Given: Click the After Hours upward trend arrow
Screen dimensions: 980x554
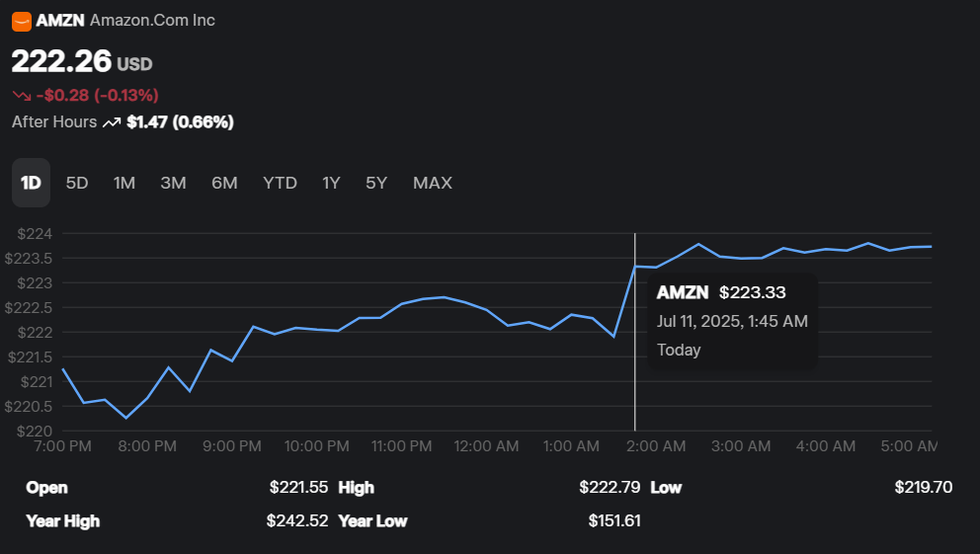Looking at the screenshot, I should pos(111,122).
